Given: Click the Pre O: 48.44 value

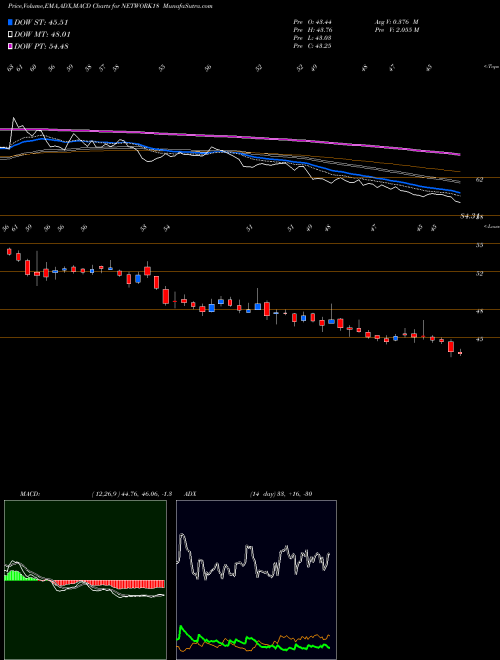Looking at the screenshot, I should coord(313,22).
